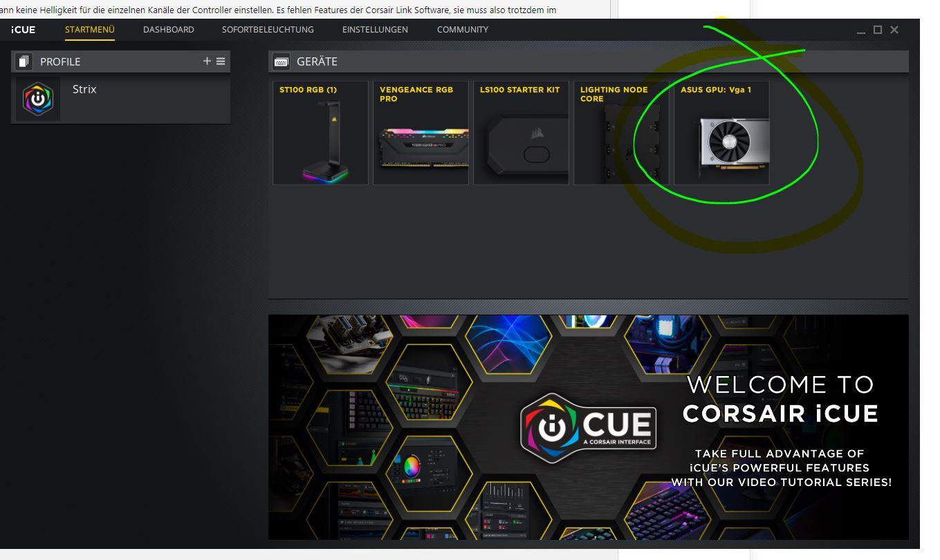Screen dimensions: 940x560
Task: Switch to the DASHBOARD tab
Action: (x=169, y=30)
